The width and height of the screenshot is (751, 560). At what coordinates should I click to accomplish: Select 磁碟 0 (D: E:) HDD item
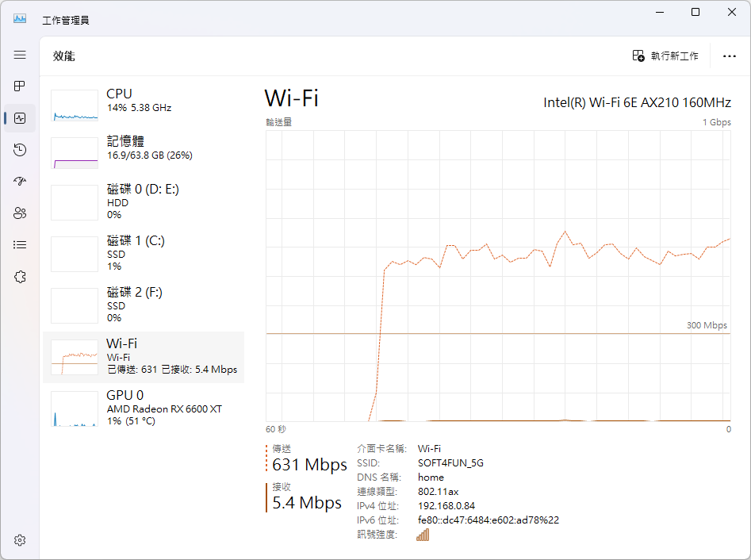tap(143, 202)
